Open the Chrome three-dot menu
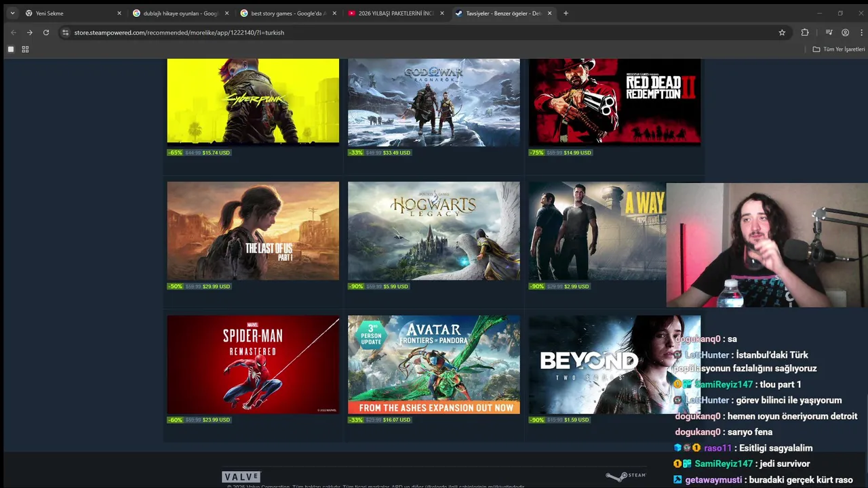The height and width of the screenshot is (488, 868). (861, 33)
